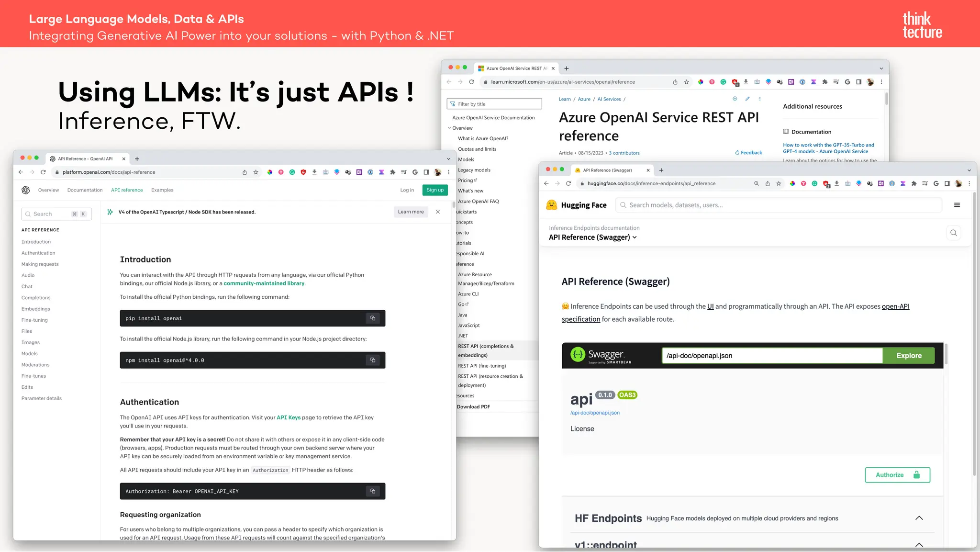Share the OpenAI page via share icon
980x552 pixels.
[x=245, y=172]
